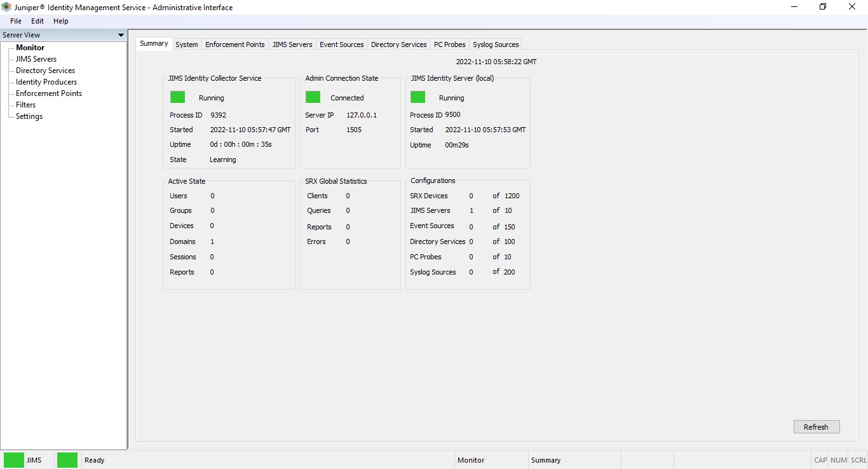The height and width of the screenshot is (469, 868).
Task: Open the Directory Services tab
Action: 399,44
